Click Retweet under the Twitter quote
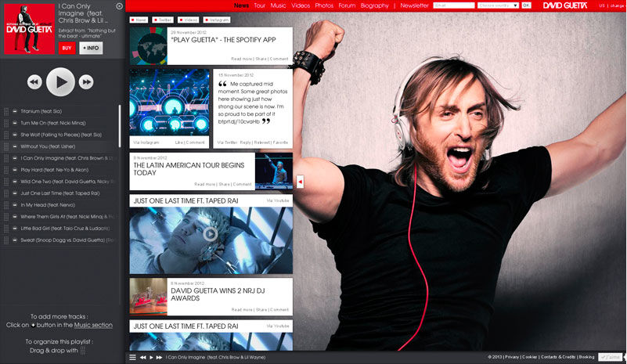This screenshot has height=364, width=627. [x=262, y=142]
